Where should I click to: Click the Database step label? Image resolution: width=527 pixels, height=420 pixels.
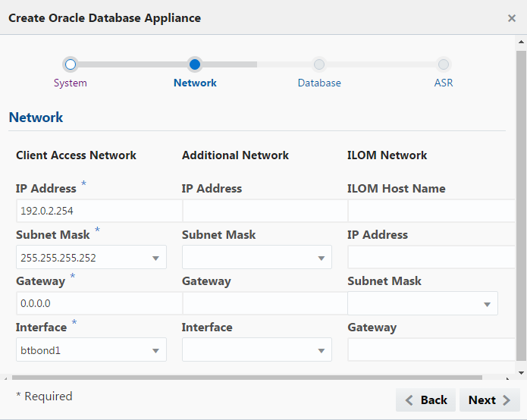tap(319, 83)
